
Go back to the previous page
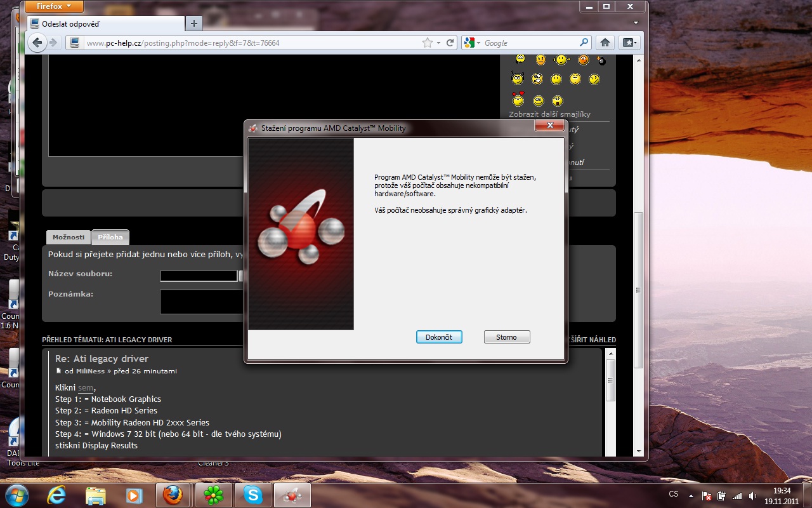tap(37, 43)
